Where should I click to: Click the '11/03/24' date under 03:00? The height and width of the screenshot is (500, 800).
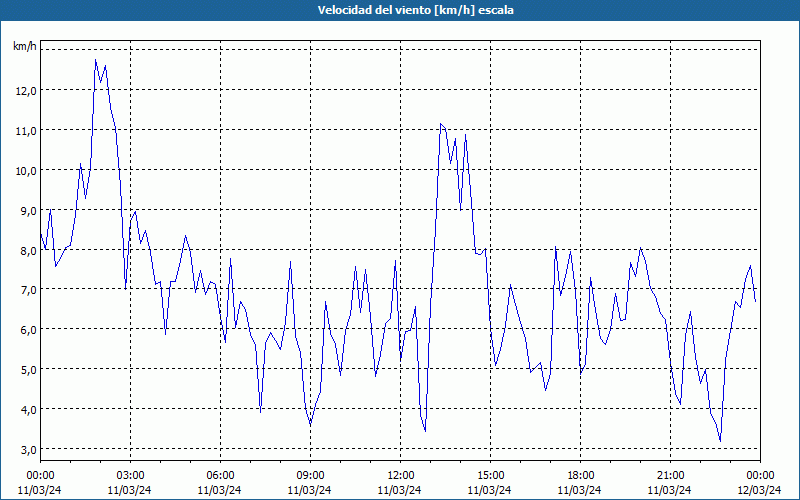point(130,490)
